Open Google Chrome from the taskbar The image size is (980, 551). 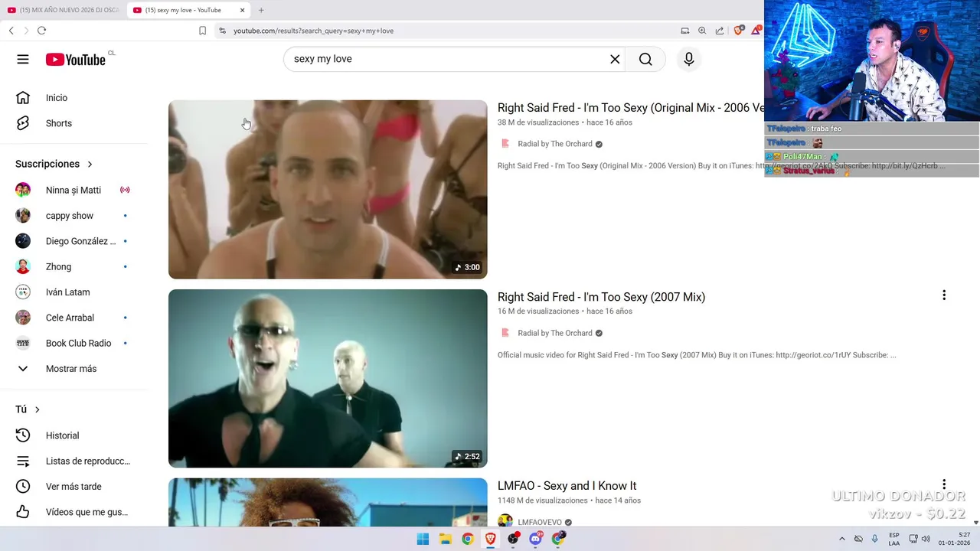(x=468, y=539)
